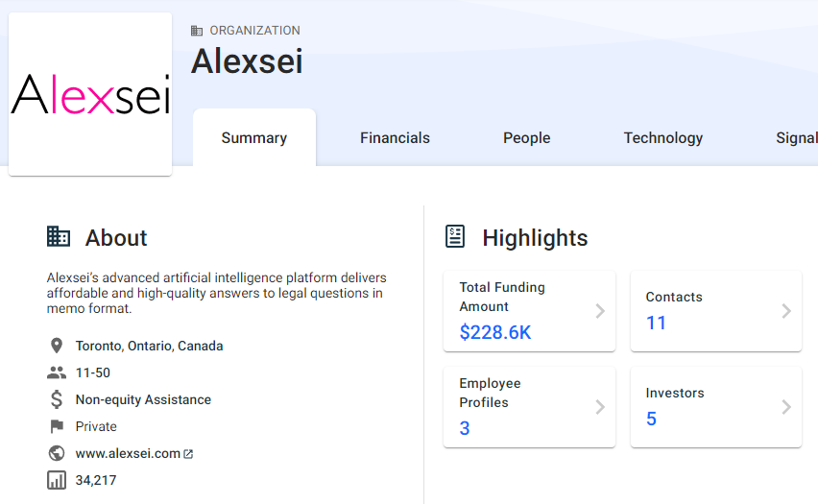Click the Toronto, Ontario, Canada location link
The width and height of the screenshot is (818, 504).
pos(149,346)
